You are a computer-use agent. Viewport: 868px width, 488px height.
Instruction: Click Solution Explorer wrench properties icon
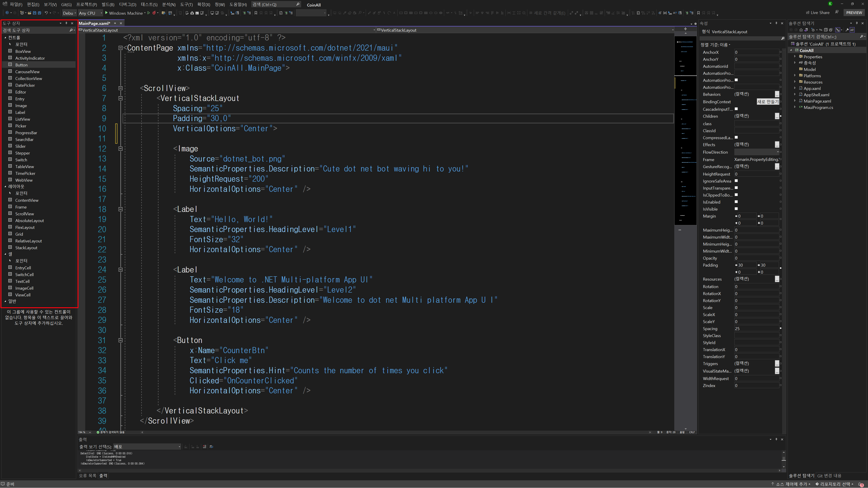(847, 30)
